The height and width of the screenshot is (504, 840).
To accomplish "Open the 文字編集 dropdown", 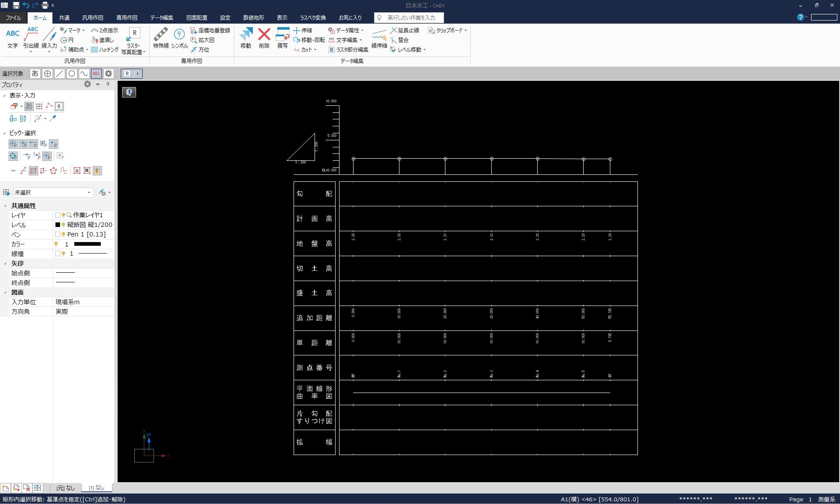I will click(x=360, y=40).
